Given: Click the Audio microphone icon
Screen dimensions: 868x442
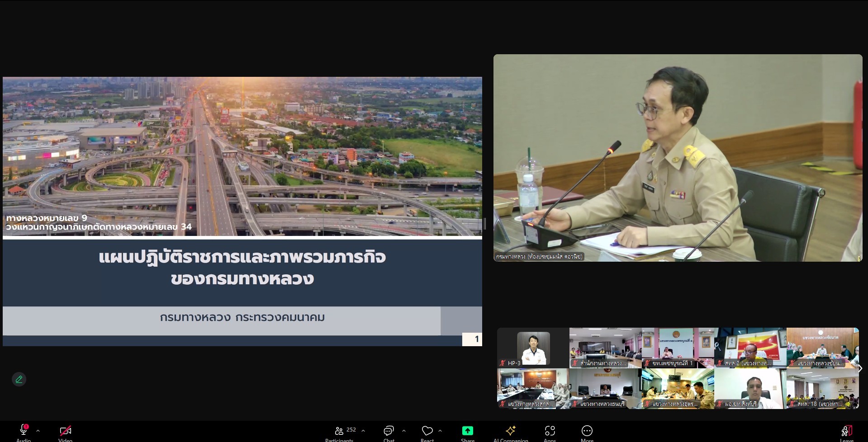Looking at the screenshot, I should 24,430.
